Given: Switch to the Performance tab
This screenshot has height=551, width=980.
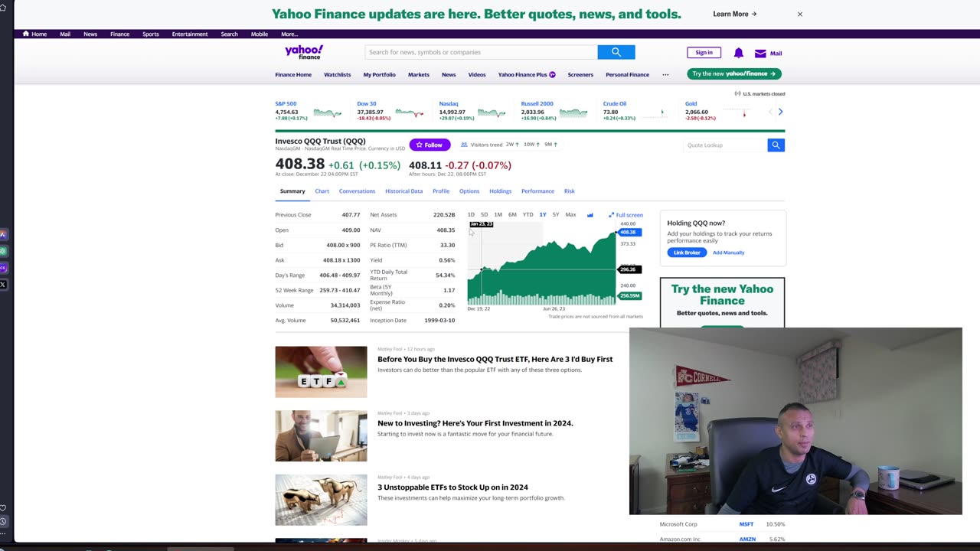Looking at the screenshot, I should 537,191.
